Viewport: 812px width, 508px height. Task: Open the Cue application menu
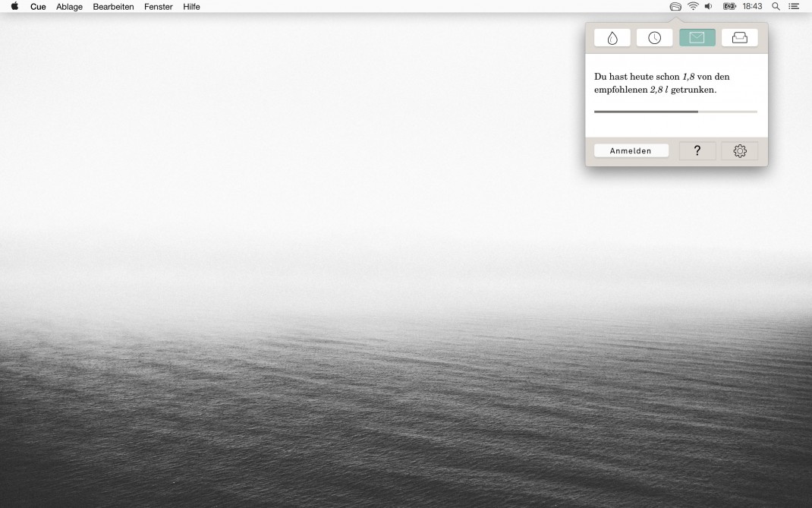(x=38, y=7)
